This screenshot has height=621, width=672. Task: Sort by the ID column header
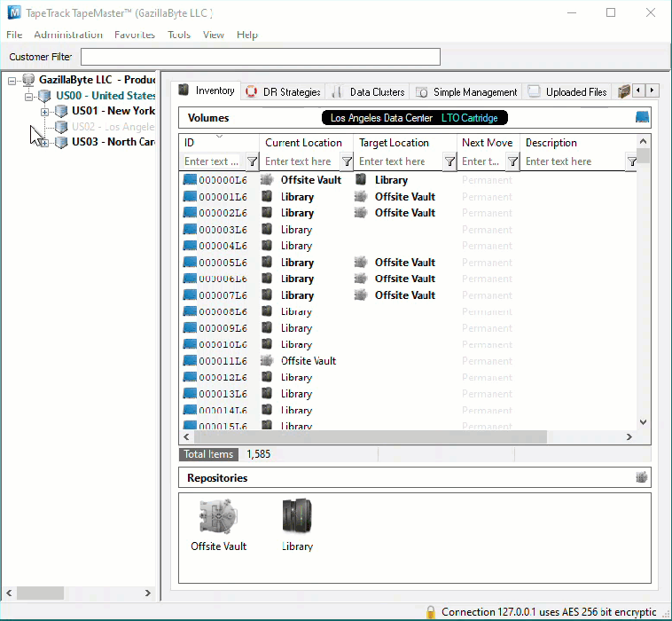pyautogui.click(x=219, y=143)
